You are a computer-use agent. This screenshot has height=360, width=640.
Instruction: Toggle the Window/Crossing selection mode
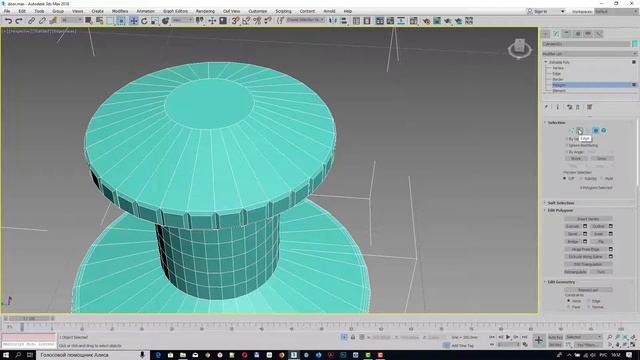pos(121,20)
